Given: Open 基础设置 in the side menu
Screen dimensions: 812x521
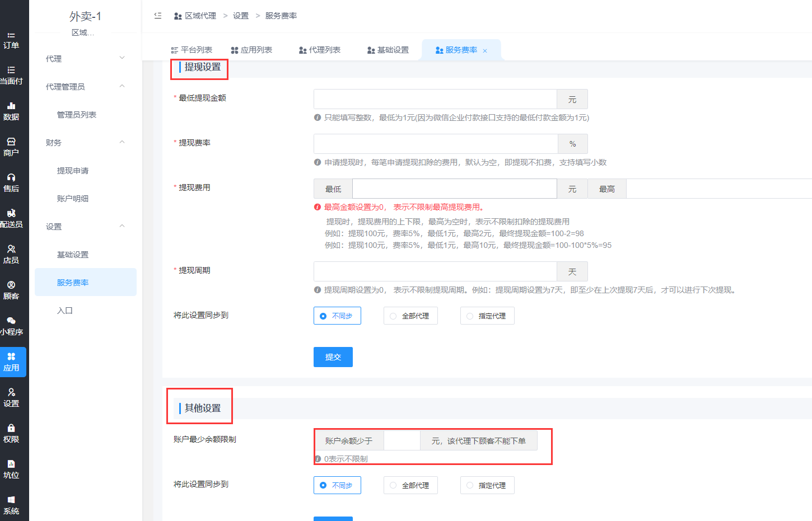Looking at the screenshot, I should tap(86, 254).
